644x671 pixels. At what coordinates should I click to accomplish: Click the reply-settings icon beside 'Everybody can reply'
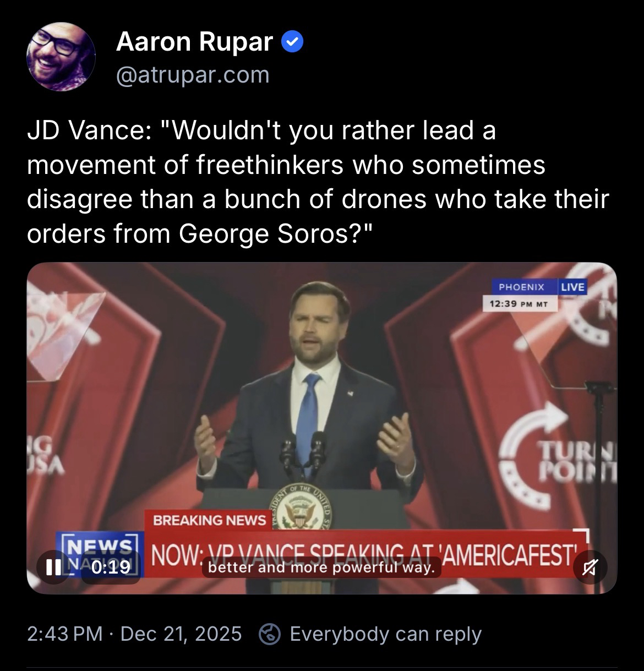pyautogui.click(x=270, y=634)
